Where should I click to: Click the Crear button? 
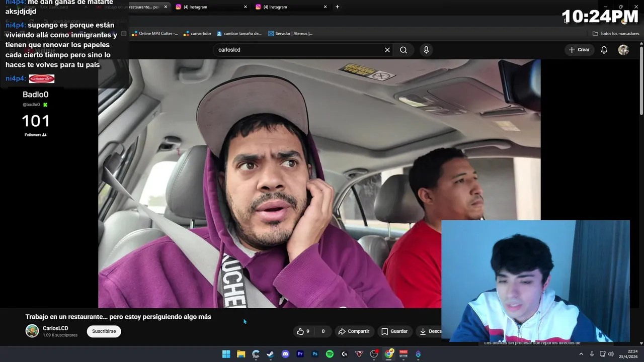point(579,50)
